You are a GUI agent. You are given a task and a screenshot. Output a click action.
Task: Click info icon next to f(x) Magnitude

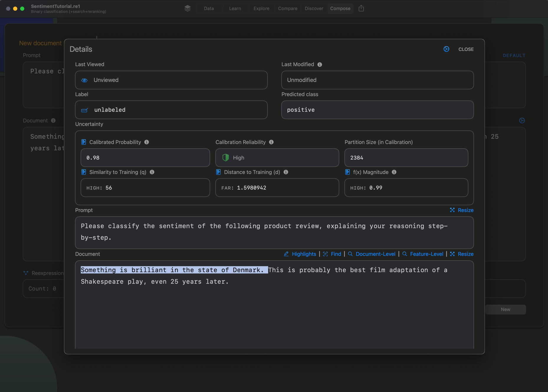click(x=394, y=172)
